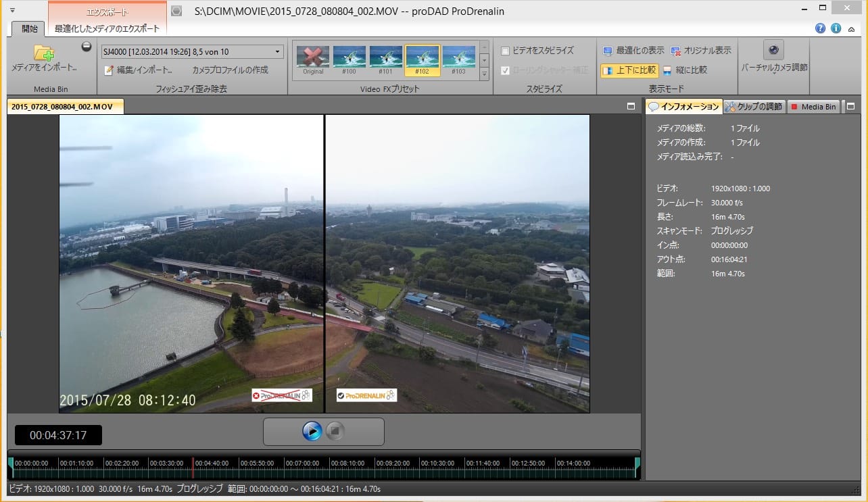
Task: Open the quick access dropdown in title bar
Action: (13, 10)
